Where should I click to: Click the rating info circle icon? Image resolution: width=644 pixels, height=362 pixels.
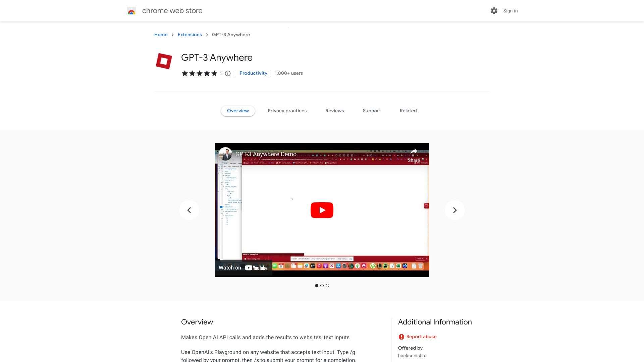tap(228, 73)
